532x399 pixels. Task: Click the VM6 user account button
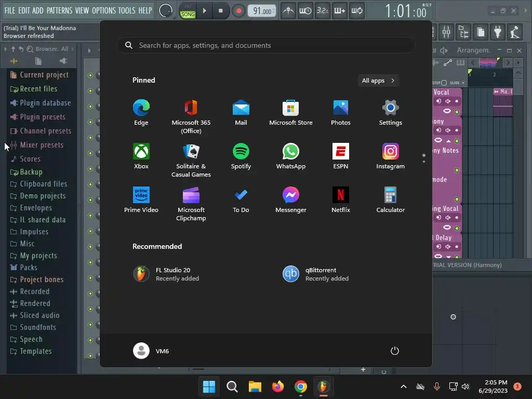pyautogui.click(x=151, y=351)
